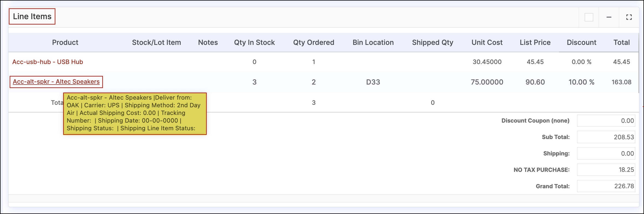Sort by Product column header
644x214 pixels.
coord(65,42)
